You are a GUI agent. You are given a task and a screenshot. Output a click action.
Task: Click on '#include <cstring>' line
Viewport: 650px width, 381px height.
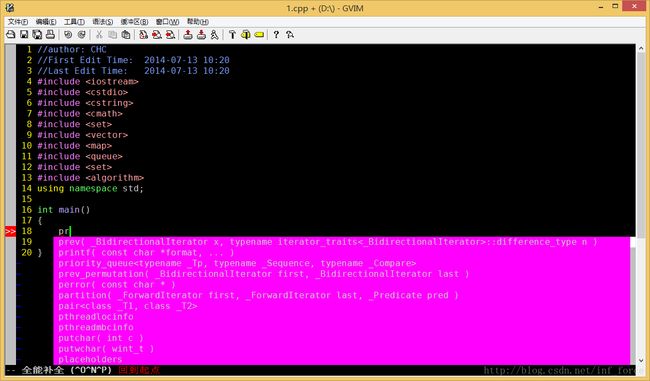tap(85, 103)
